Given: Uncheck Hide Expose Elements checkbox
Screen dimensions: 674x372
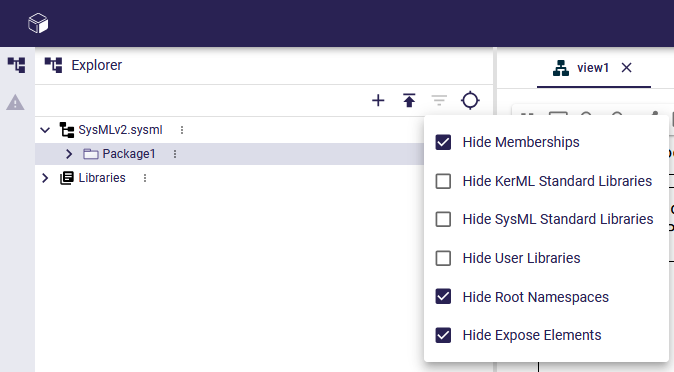Looking at the screenshot, I should tap(443, 335).
